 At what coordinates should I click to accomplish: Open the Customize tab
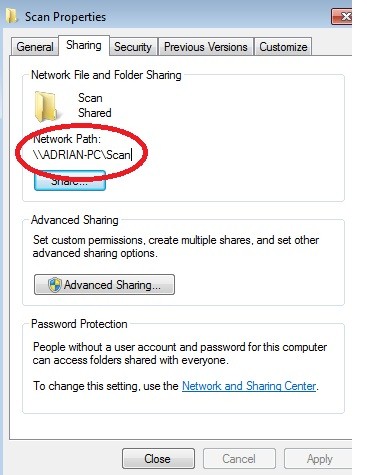283,47
